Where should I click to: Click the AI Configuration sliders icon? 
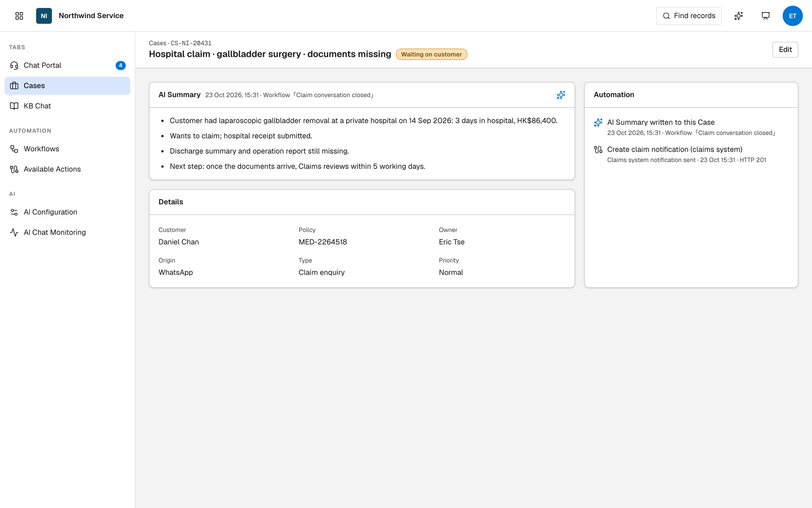tap(14, 212)
